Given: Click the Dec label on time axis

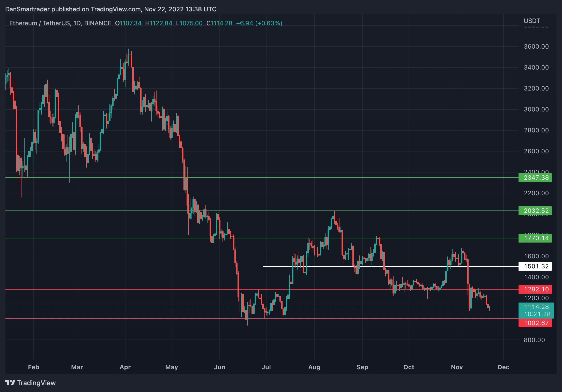Looking at the screenshot, I should click(x=504, y=367).
